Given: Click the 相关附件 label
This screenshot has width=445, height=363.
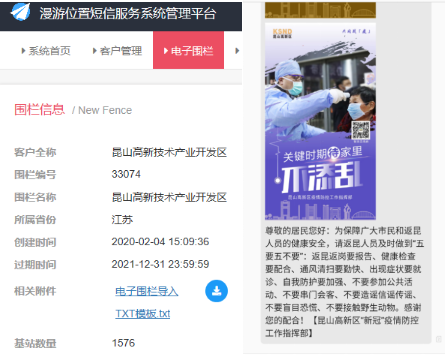Looking at the screenshot, I should point(35,291).
